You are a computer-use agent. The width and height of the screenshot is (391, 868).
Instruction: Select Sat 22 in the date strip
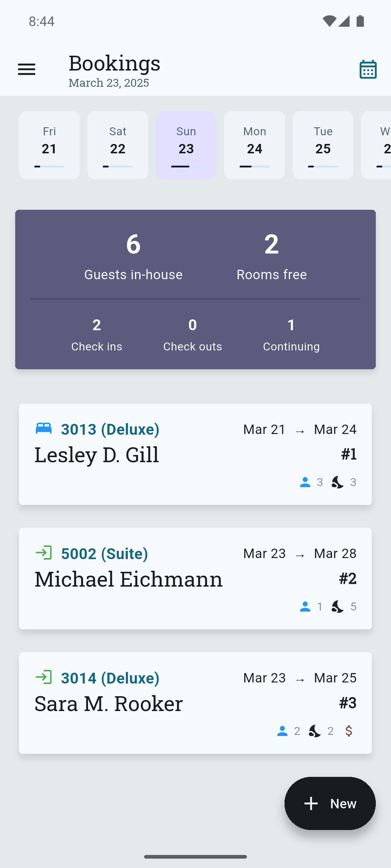tap(118, 145)
